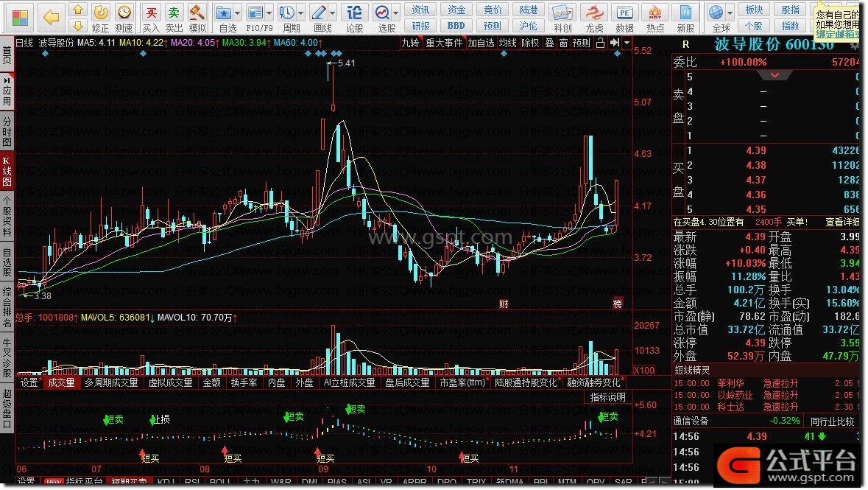Image resolution: width=868 pixels, height=490 pixels.
Task: Toggle the 叠 overlay option
Action: (549, 43)
